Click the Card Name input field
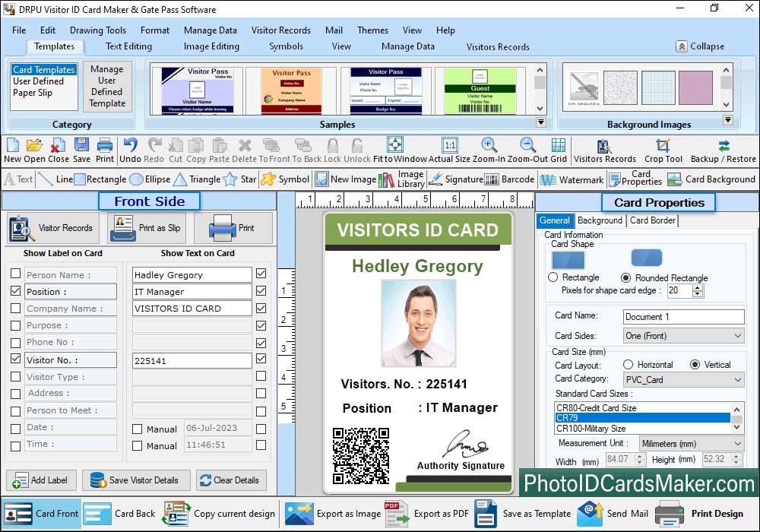760x532 pixels. pos(683,317)
